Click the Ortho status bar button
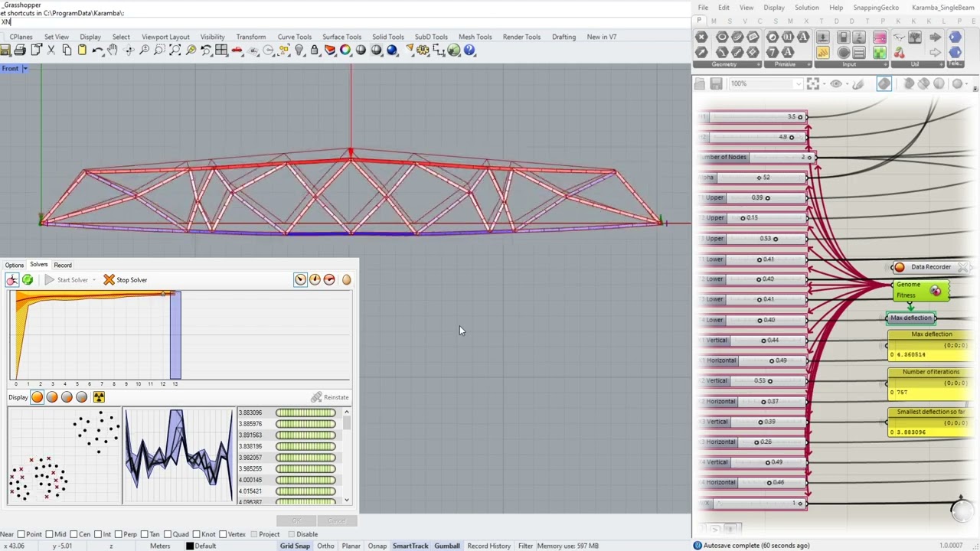 click(x=325, y=546)
